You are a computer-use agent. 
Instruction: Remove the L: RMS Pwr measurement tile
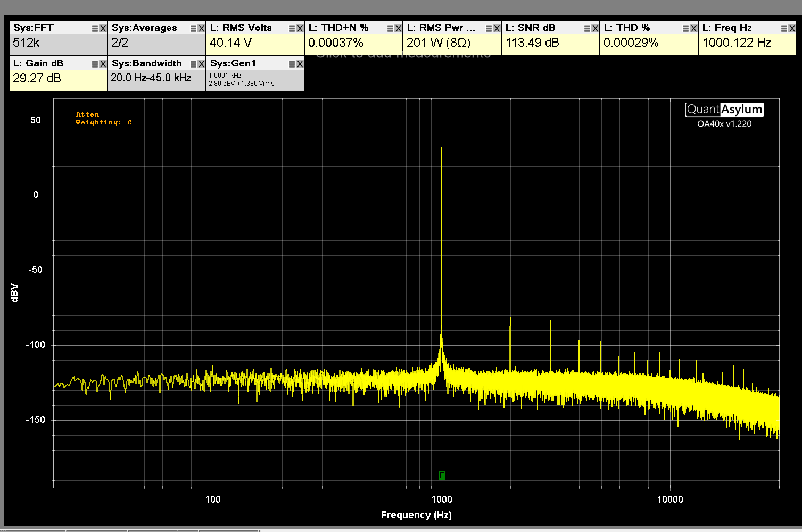(x=497, y=29)
